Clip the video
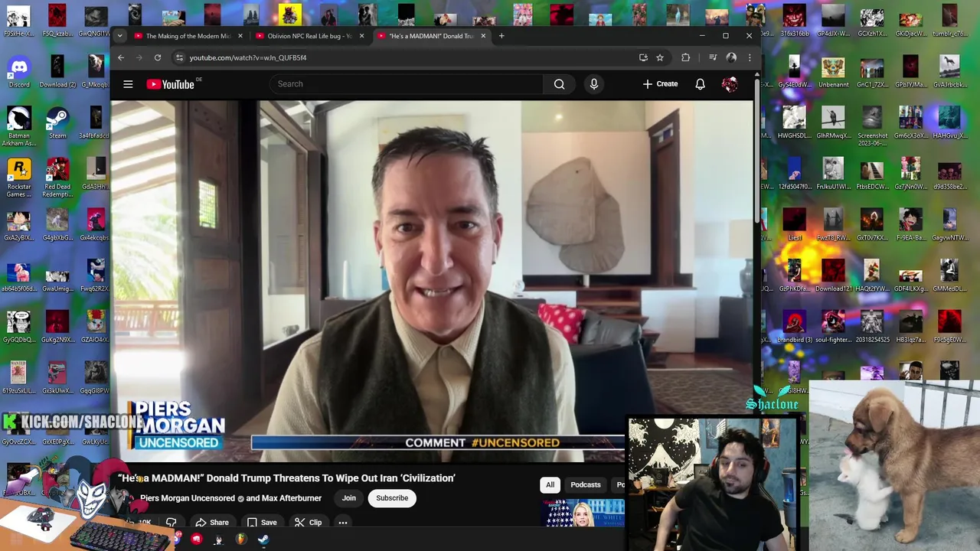The image size is (980, 551). (308, 523)
